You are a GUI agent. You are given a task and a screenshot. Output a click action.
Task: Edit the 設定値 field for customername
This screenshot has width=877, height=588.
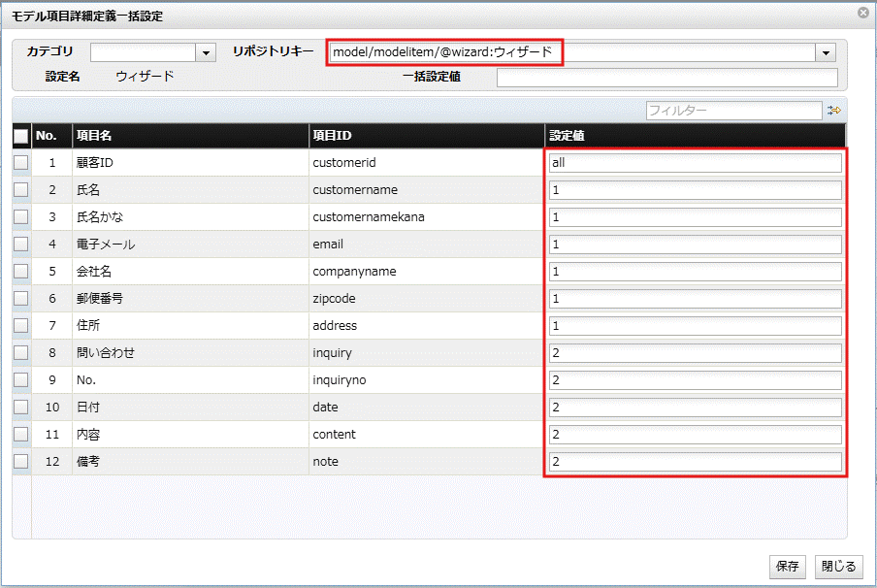(696, 190)
